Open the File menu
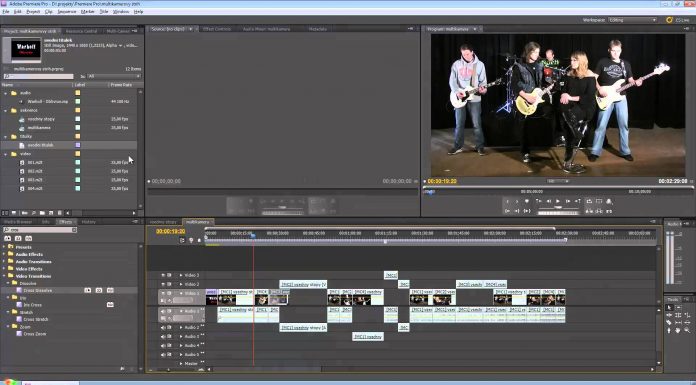 pos(5,12)
